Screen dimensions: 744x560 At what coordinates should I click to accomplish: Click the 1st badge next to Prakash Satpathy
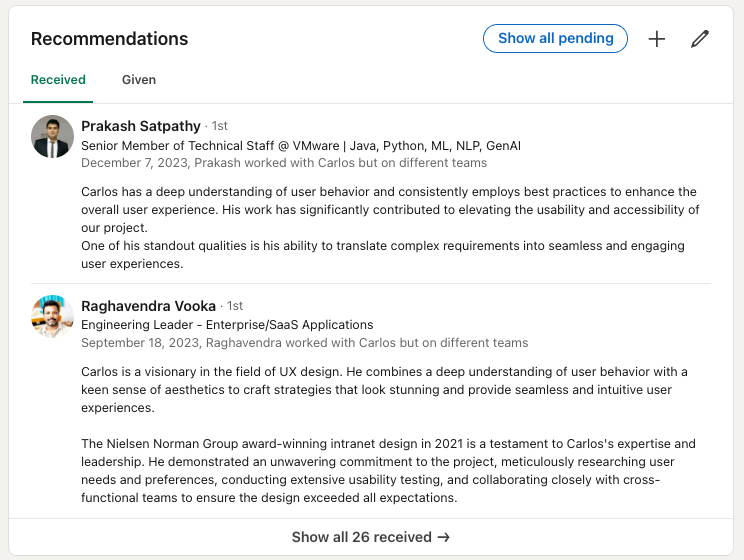point(220,127)
